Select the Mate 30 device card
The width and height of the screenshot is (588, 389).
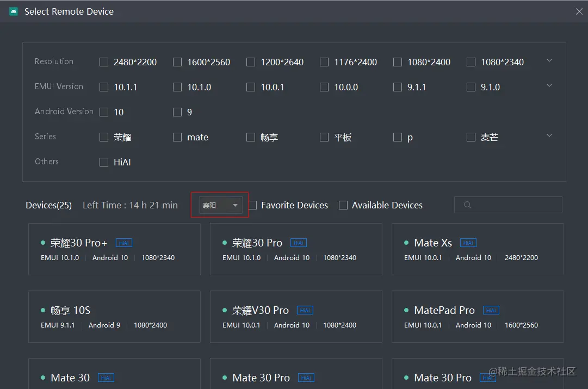click(x=114, y=374)
